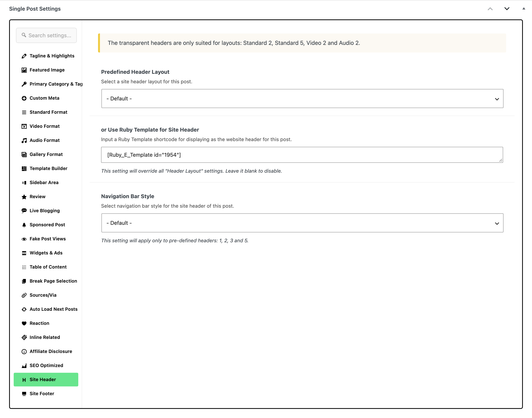Move Single Post Settings panel up
Viewport: 532px width, 418px height.
click(490, 9)
